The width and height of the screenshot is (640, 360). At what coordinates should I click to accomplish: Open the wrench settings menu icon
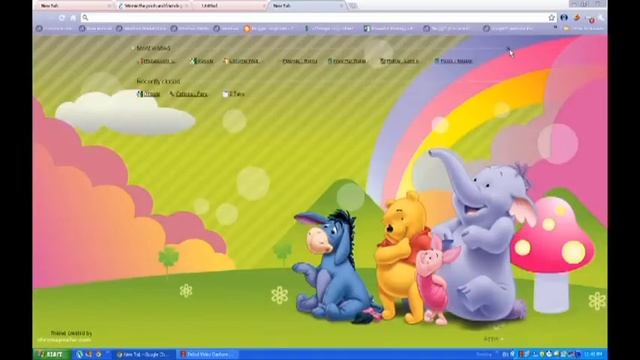point(602,18)
